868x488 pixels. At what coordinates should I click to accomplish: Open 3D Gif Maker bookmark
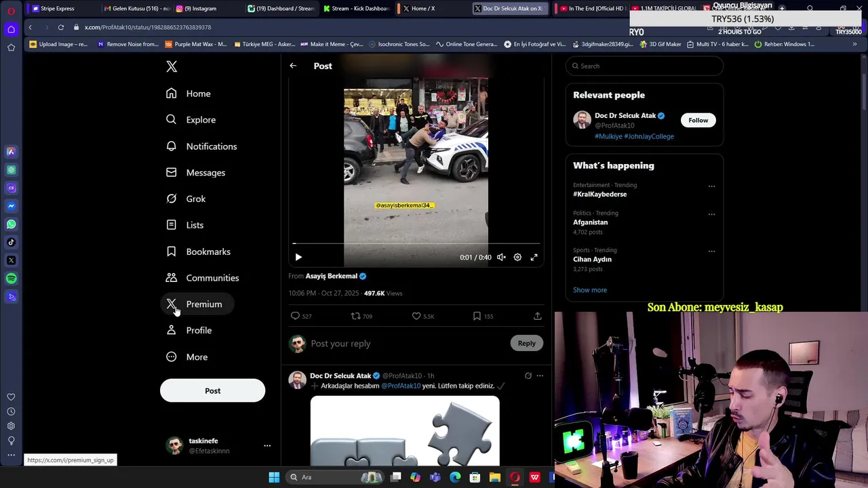click(660, 45)
